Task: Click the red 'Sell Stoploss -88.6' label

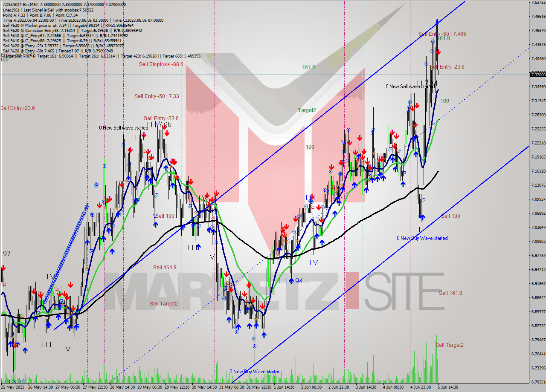Action: pyautogui.click(x=161, y=64)
